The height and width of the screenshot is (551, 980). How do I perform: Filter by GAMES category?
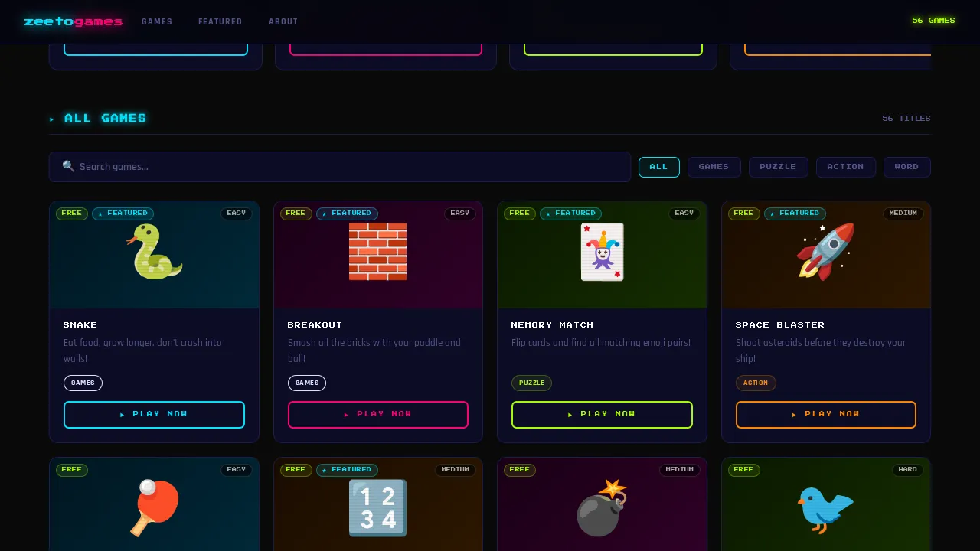point(714,167)
